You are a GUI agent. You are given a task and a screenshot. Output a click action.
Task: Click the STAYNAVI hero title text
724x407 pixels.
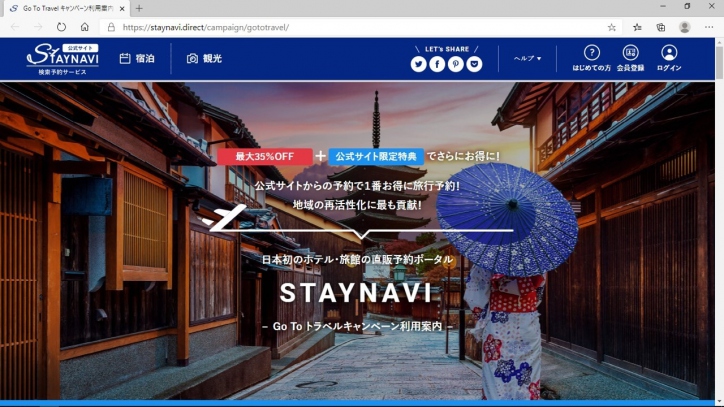click(356, 293)
